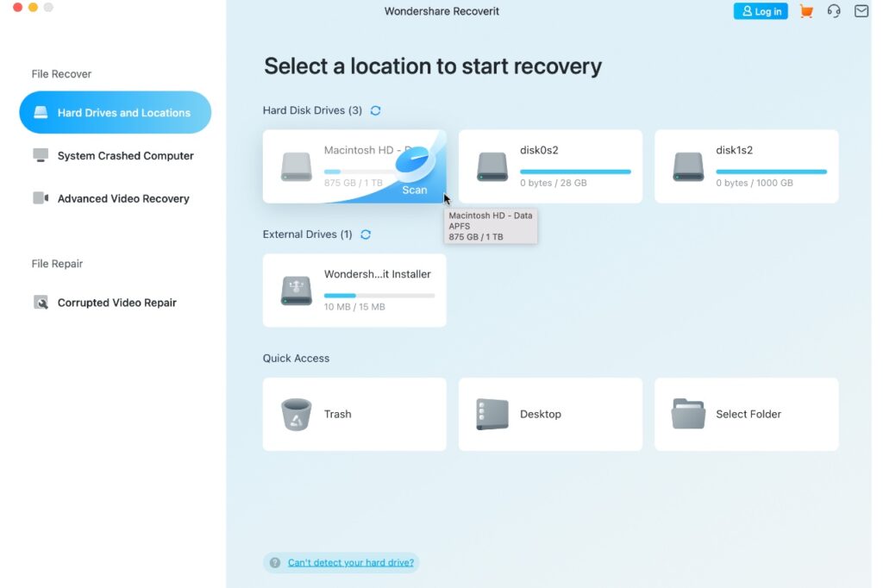Open support via headset icon
The width and height of the screenshot is (883, 588).
[834, 11]
